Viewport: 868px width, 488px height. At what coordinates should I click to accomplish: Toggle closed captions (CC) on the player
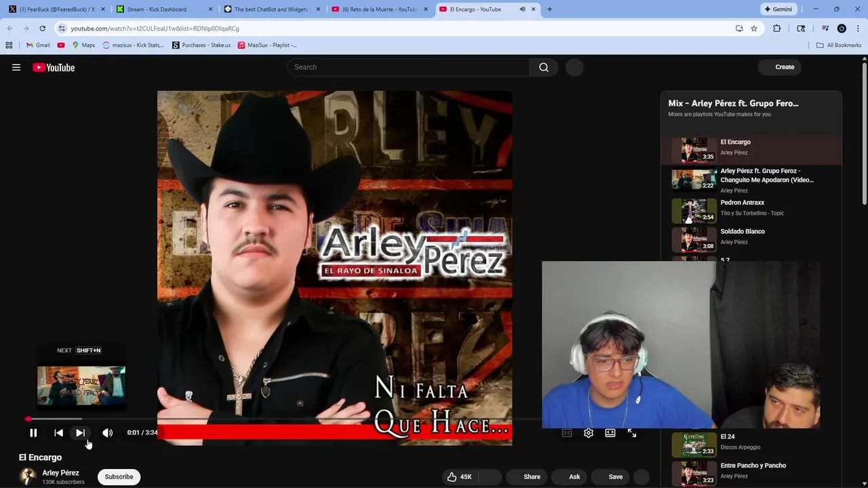pyautogui.click(x=567, y=432)
